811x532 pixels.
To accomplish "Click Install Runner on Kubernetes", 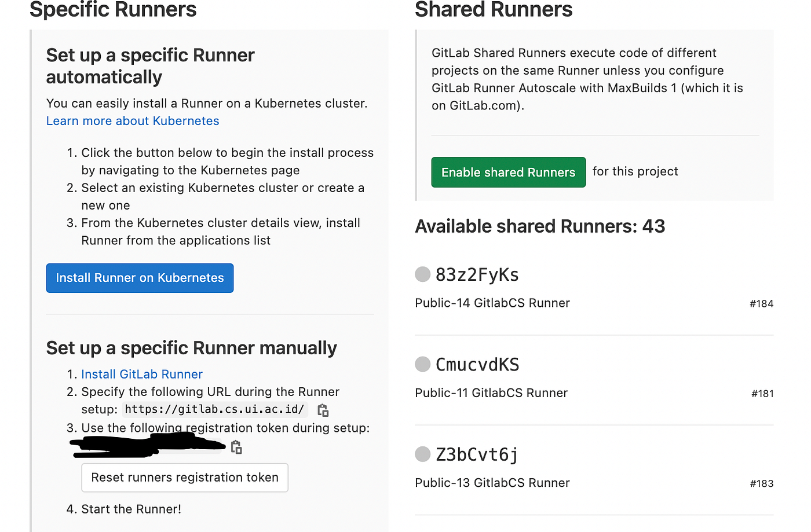I will 140,278.
